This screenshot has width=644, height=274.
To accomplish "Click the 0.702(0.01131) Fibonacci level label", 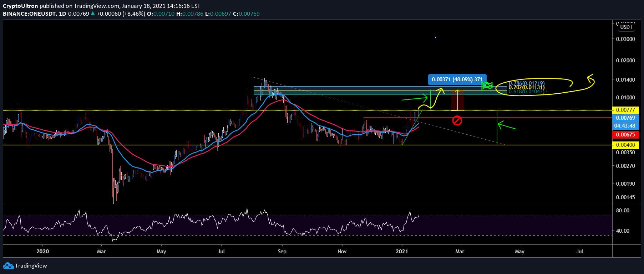I will tap(527, 87).
